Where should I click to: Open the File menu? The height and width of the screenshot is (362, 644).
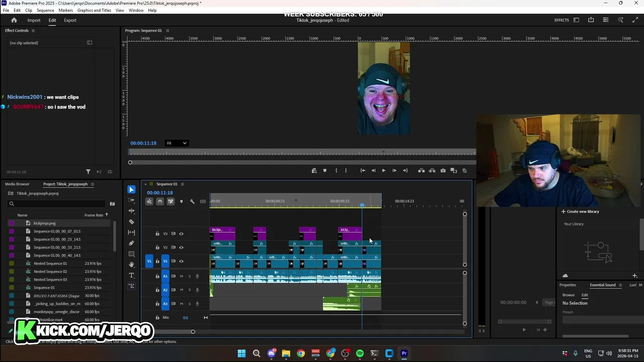[6, 10]
